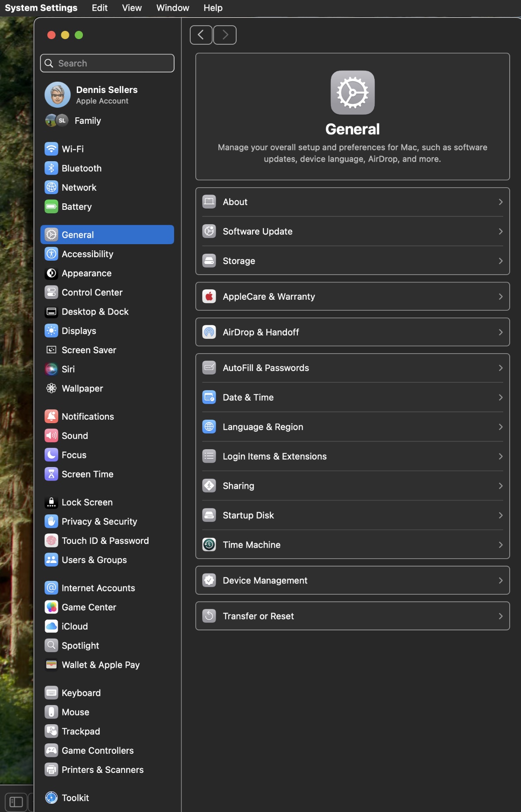Image resolution: width=521 pixels, height=812 pixels.
Task: Select Privacy & Security in sidebar
Action: (x=99, y=522)
